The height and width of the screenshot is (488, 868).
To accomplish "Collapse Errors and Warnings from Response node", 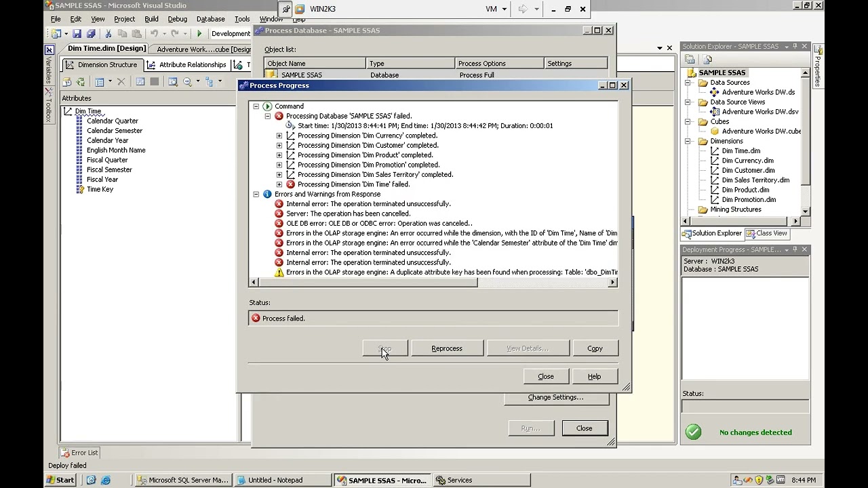I will [x=256, y=195].
